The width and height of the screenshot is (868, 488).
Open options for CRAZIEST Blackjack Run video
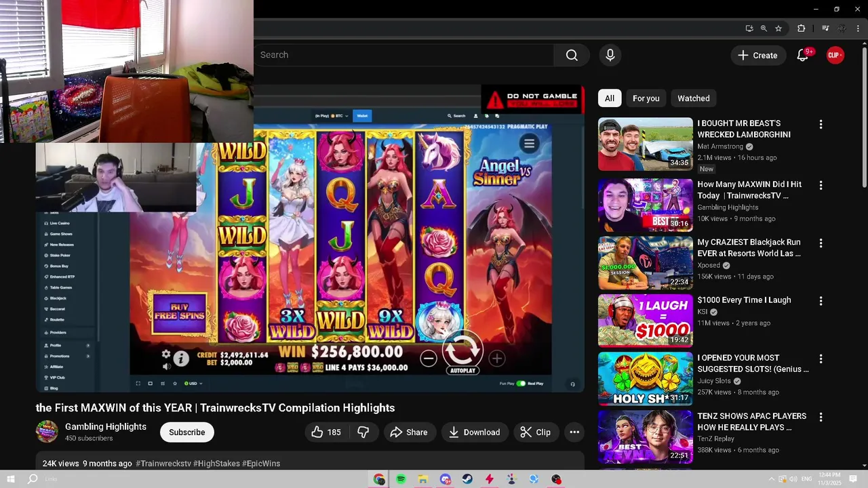(821, 243)
